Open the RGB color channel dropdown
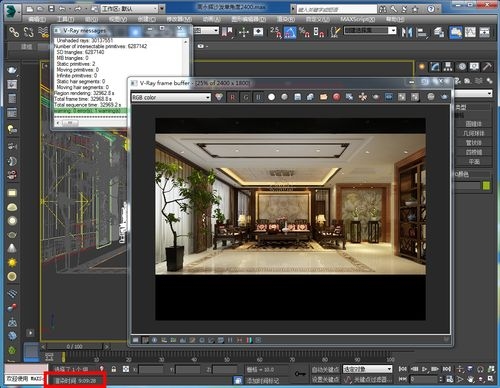 171,97
